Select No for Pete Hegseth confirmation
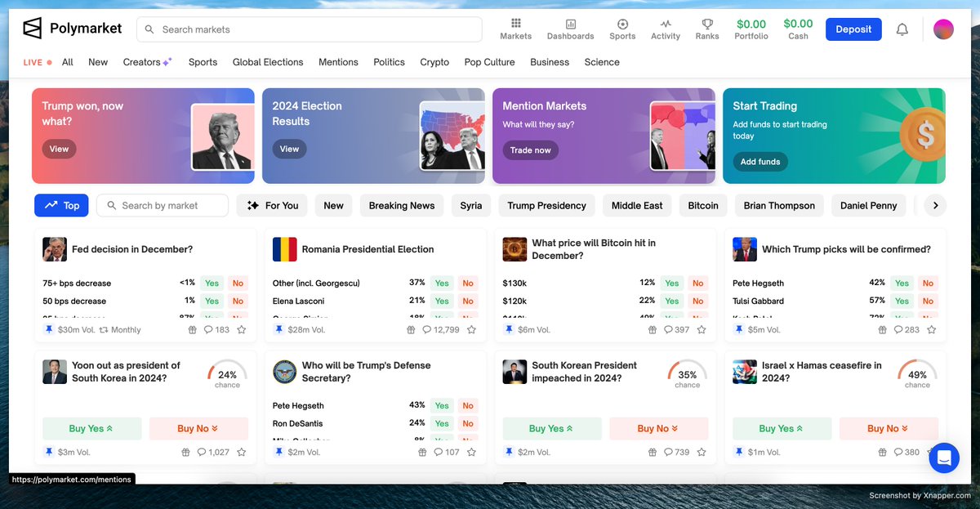 [928, 284]
